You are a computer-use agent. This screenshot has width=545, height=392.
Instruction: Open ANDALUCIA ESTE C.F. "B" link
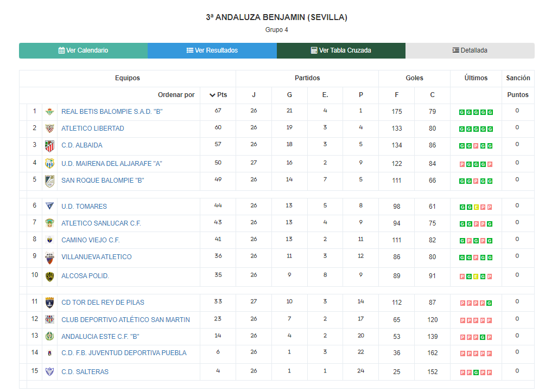tap(100, 337)
